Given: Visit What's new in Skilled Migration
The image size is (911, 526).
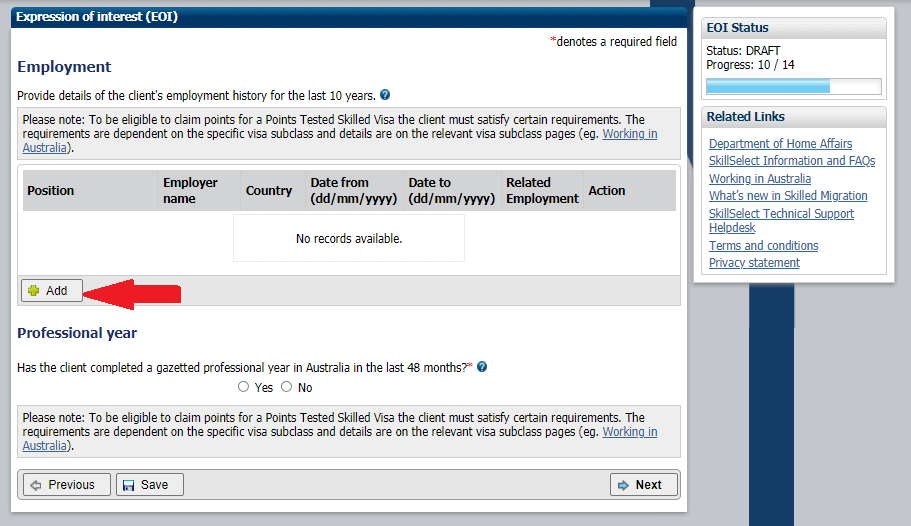Looking at the screenshot, I should click(x=788, y=196).
